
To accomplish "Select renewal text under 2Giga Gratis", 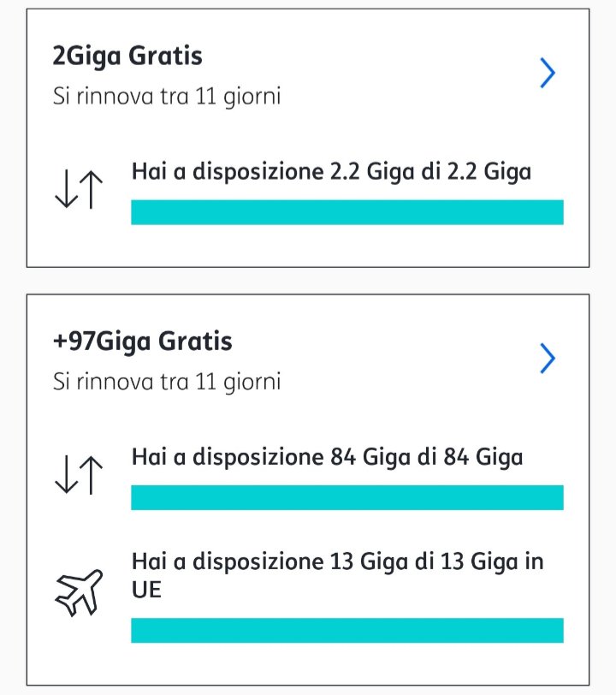I will [x=166, y=96].
